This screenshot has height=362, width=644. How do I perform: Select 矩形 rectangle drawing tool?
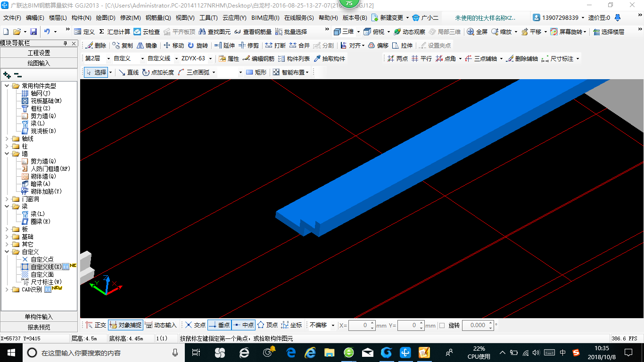pyautogui.click(x=256, y=72)
